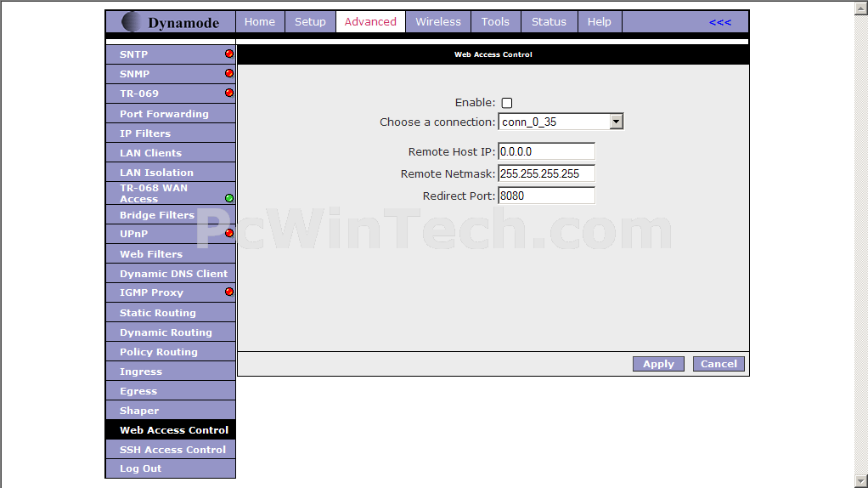This screenshot has height=488, width=868.
Task: Open Dynamic Routing page
Action: (x=171, y=332)
